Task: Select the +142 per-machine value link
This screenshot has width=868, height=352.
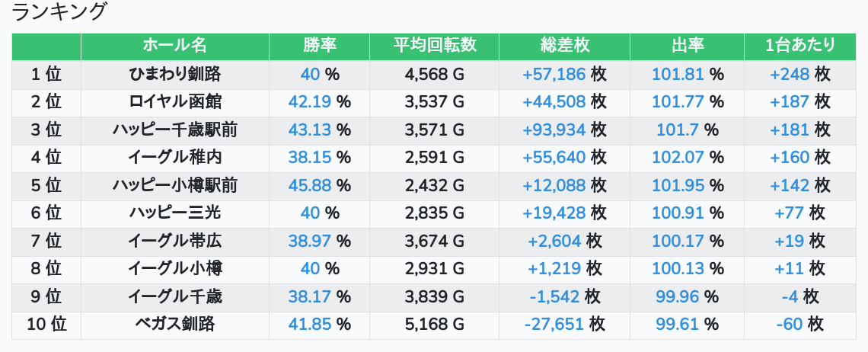Action: point(790,185)
